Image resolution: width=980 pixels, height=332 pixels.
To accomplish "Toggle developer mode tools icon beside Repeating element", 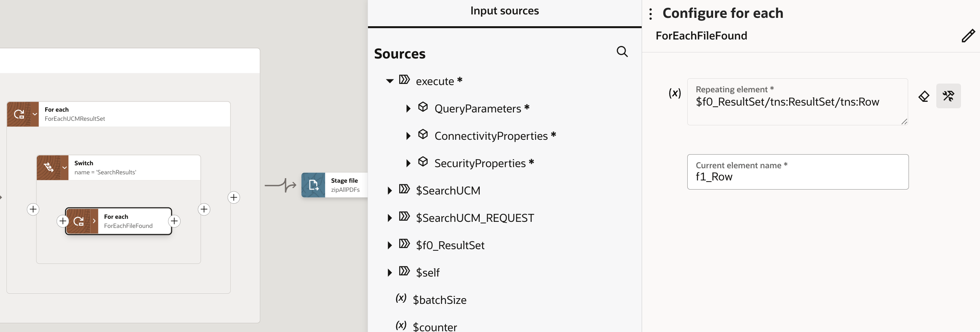I will pos(948,96).
